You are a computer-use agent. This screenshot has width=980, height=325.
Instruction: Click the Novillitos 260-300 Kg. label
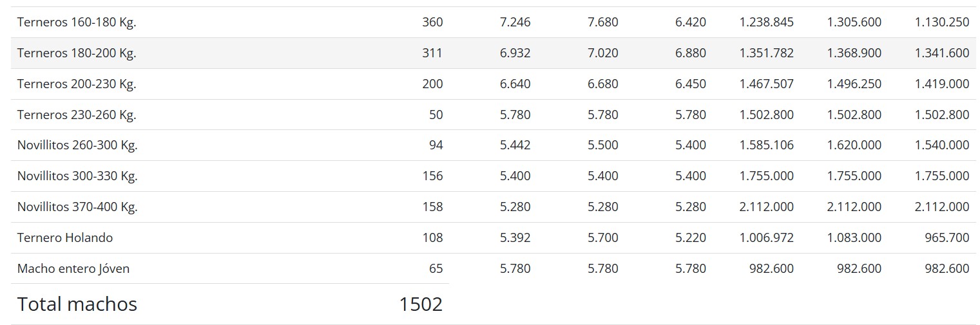pos(77,145)
